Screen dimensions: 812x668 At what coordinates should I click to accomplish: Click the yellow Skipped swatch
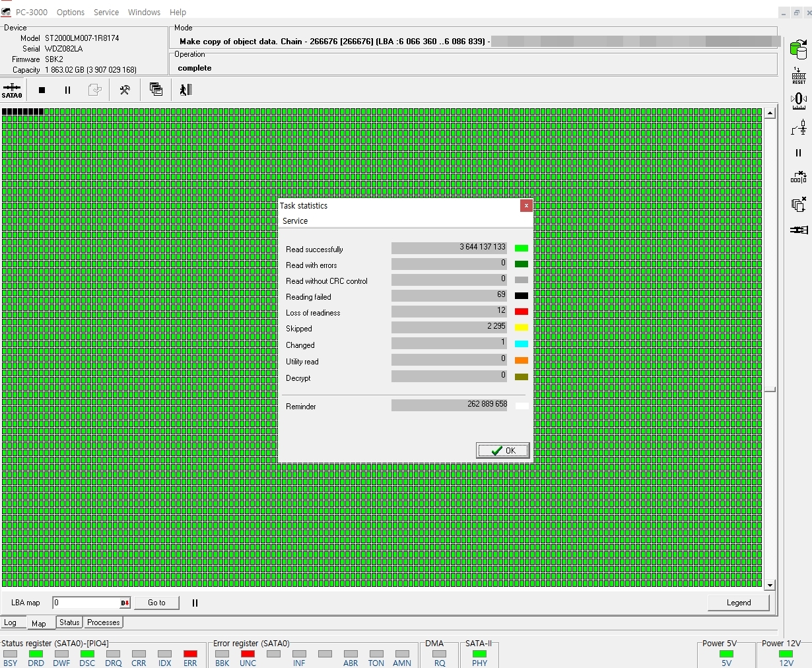pos(521,327)
